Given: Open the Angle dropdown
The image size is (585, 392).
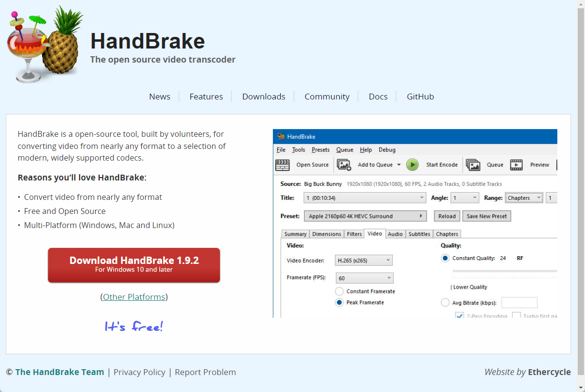Looking at the screenshot, I should pos(465,198).
